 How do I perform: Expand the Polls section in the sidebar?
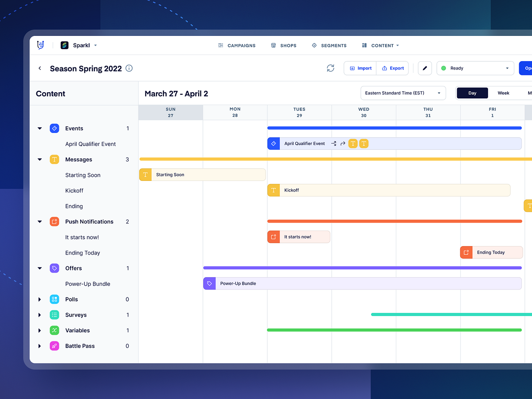pos(39,299)
